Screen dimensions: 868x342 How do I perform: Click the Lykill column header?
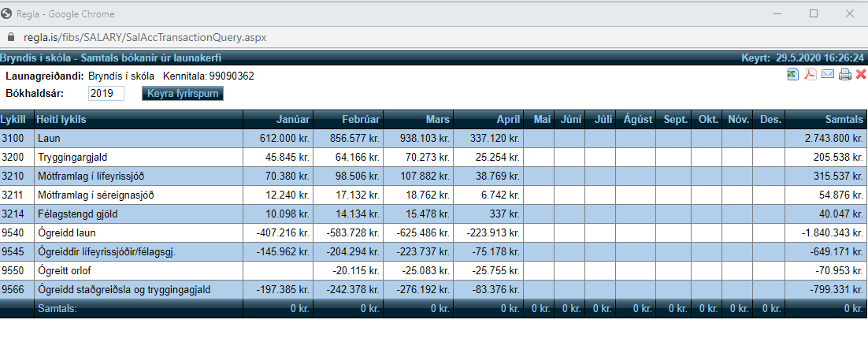tap(13, 120)
